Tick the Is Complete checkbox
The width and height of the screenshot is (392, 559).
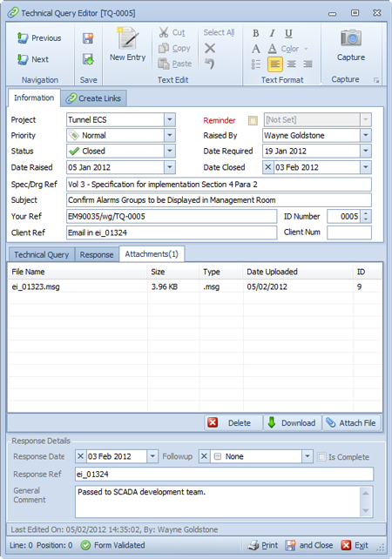321,456
